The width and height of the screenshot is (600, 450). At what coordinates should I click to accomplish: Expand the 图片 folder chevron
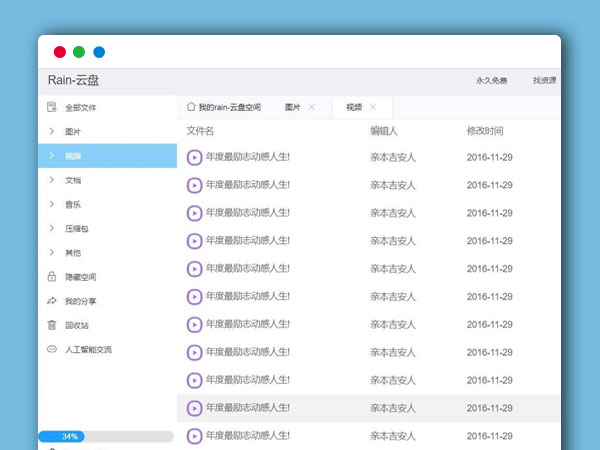pyautogui.click(x=52, y=132)
